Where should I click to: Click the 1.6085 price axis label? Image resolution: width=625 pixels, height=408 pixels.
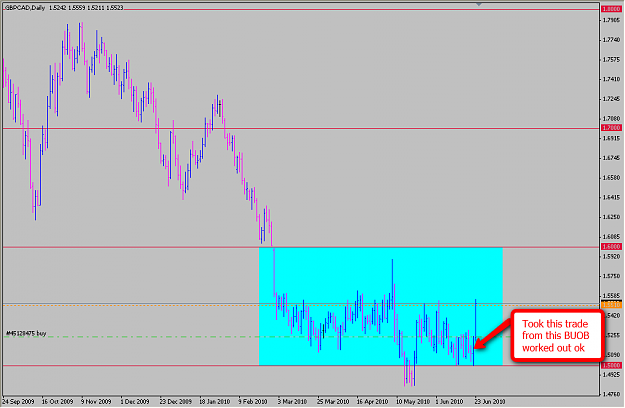click(612, 237)
